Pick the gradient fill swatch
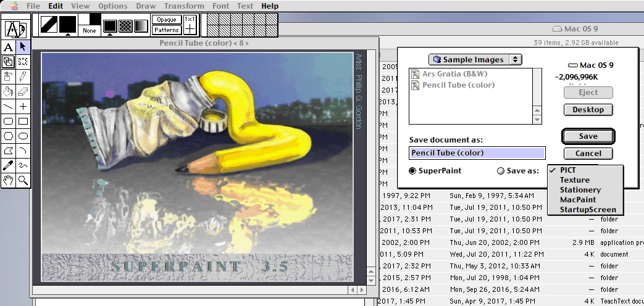Image resolution: width=644 pixels, height=306 pixels. 141,27
